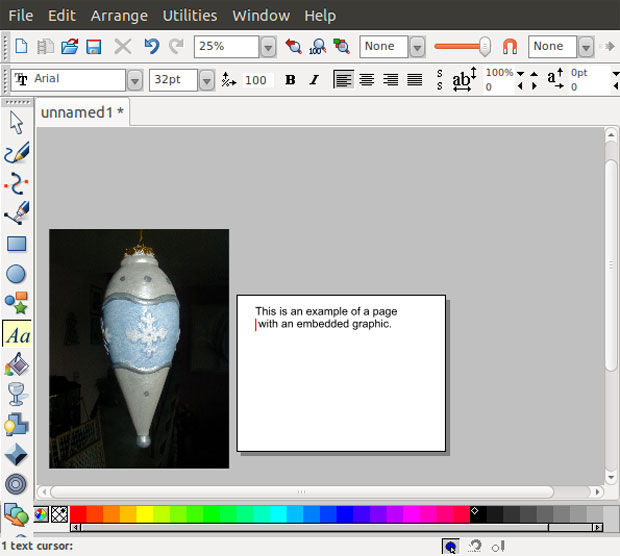
Task: Undo the last action
Action: pos(151,47)
